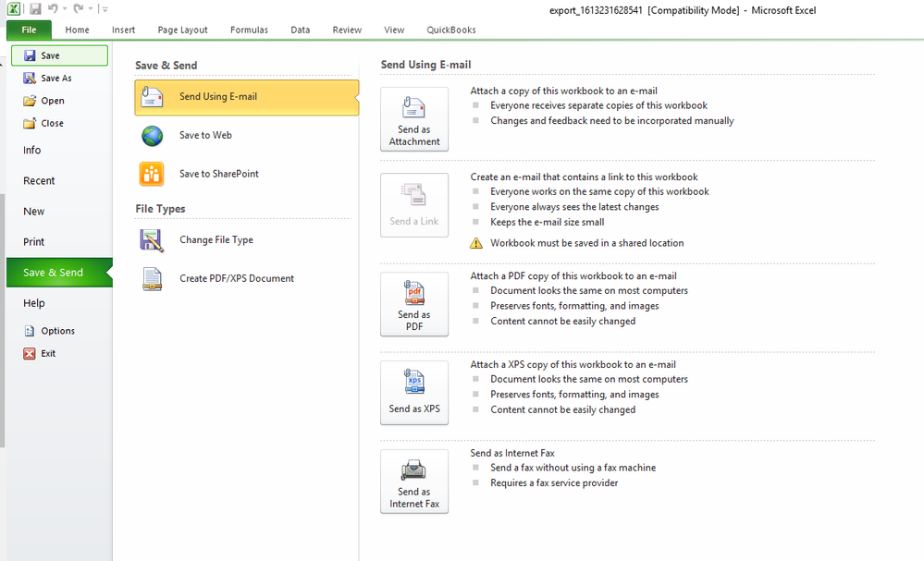Click the quick access Save disk icon
This screenshot has height=561, width=924.
coord(35,9)
